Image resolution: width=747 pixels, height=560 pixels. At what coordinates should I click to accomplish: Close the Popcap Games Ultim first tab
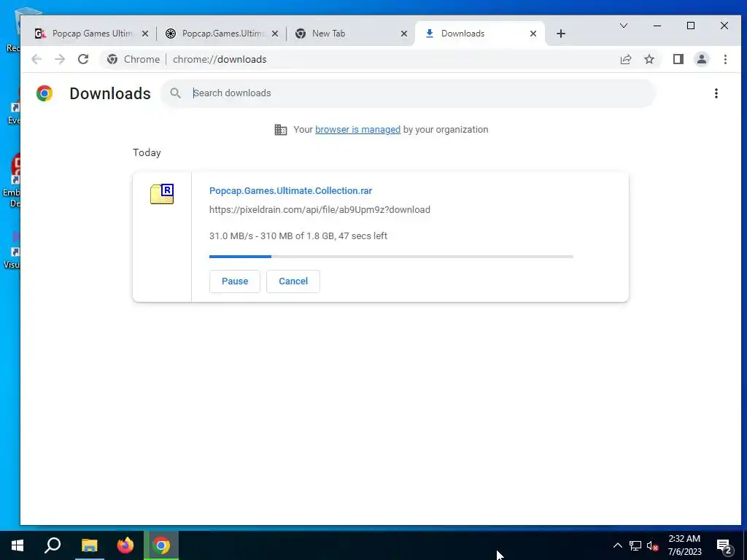[x=145, y=34]
